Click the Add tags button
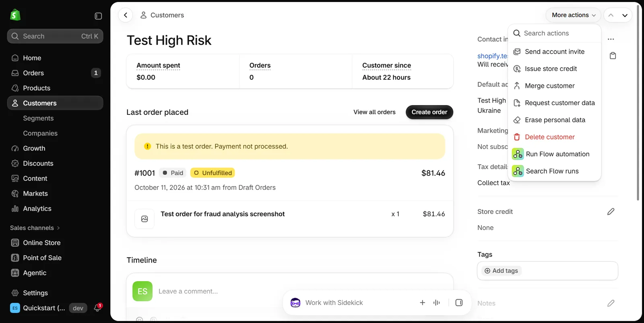Viewport: 644px width, 323px height. 501,271
